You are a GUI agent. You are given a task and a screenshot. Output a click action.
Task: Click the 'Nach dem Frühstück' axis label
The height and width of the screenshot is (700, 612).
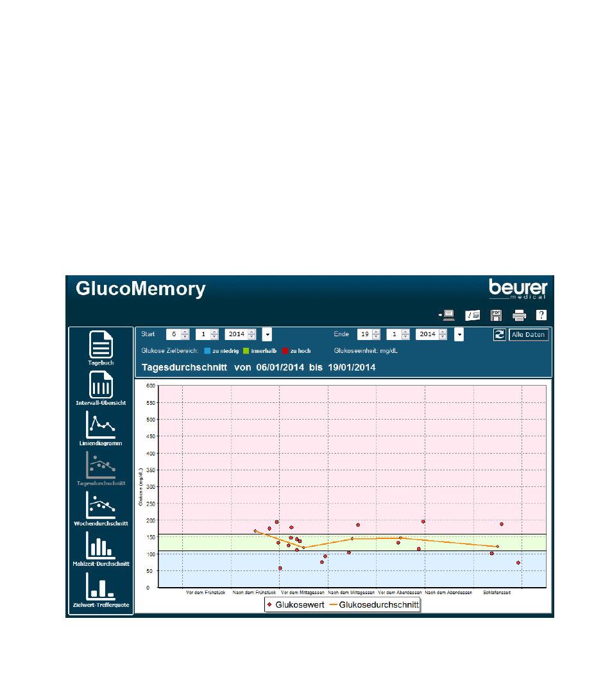[x=255, y=593]
